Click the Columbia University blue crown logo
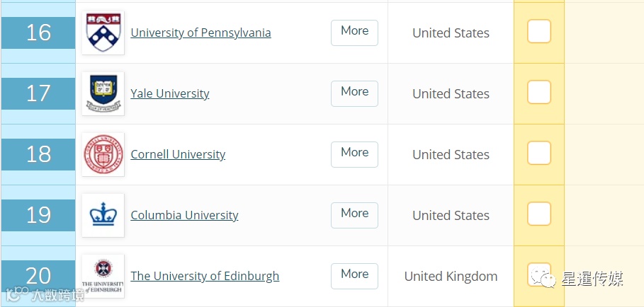 (x=103, y=215)
